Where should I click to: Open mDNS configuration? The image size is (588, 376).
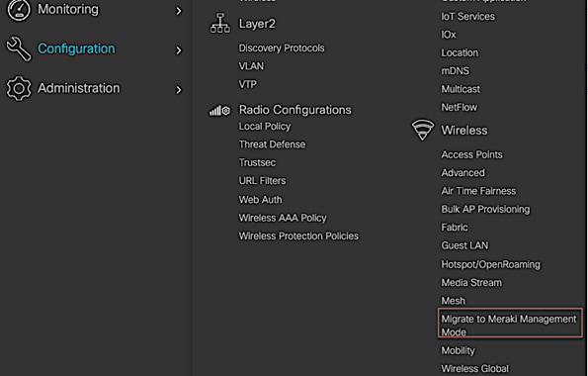click(x=456, y=70)
